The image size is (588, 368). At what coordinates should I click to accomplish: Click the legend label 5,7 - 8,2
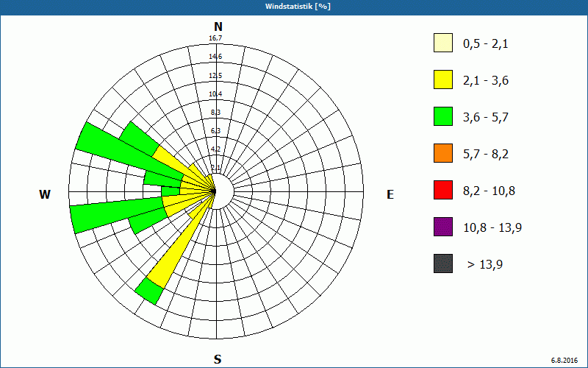click(486, 155)
